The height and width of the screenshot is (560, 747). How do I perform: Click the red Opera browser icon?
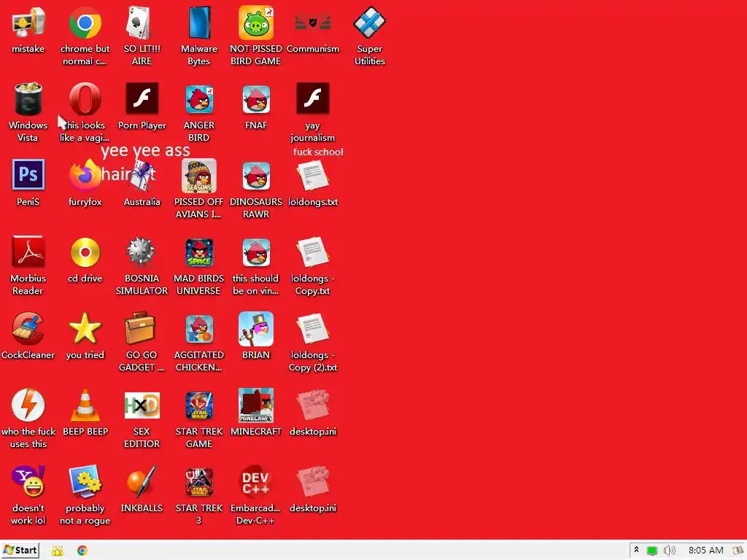coord(85,99)
